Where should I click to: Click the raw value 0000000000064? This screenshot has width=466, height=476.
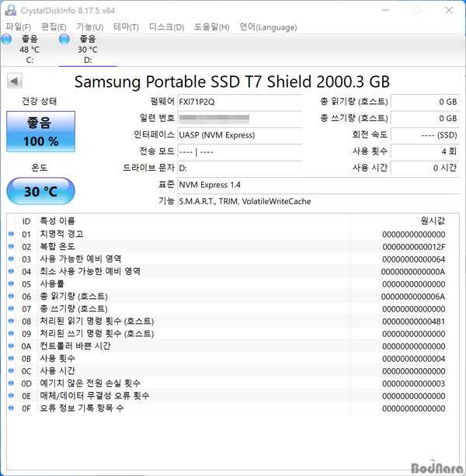pyautogui.click(x=413, y=259)
